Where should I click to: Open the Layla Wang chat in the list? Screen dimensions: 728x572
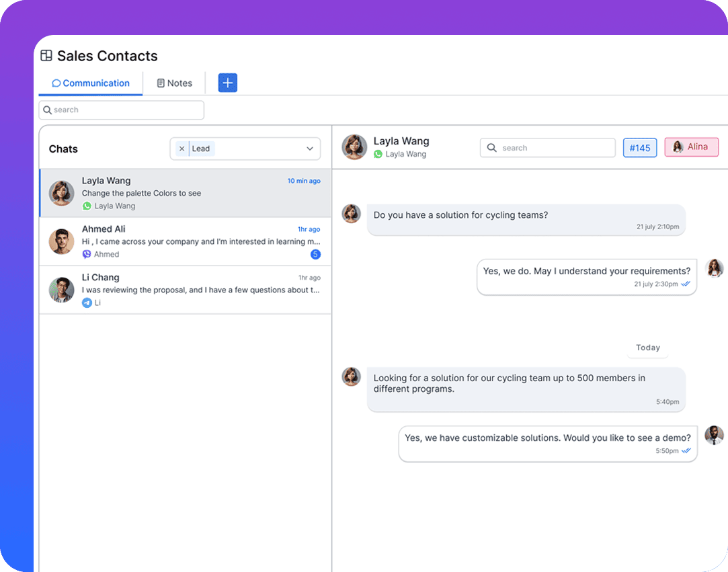point(186,193)
